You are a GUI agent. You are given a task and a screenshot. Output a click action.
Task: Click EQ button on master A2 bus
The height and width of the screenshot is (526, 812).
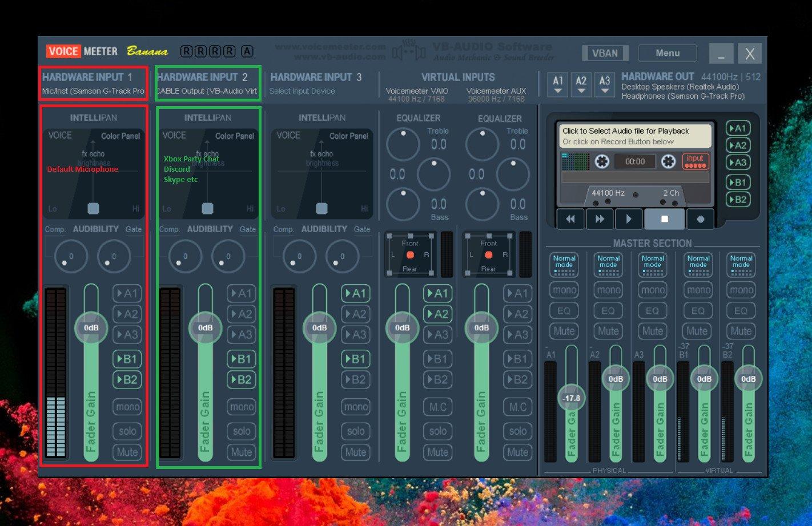pyautogui.click(x=608, y=311)
